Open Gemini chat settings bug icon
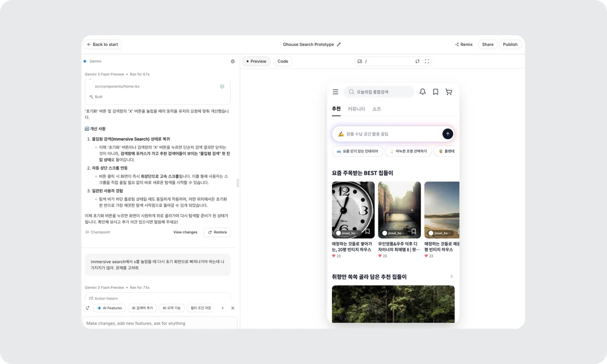The width and height of the screenshot is (607, 364). click(233, 61)
